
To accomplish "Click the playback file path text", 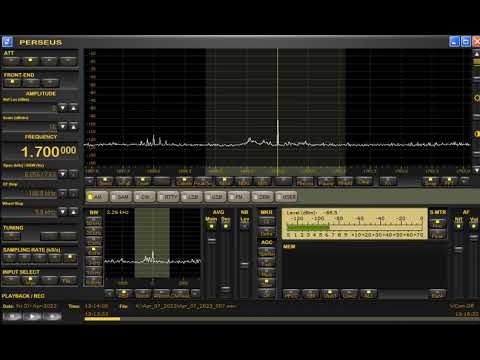I will tap(186, 306).
